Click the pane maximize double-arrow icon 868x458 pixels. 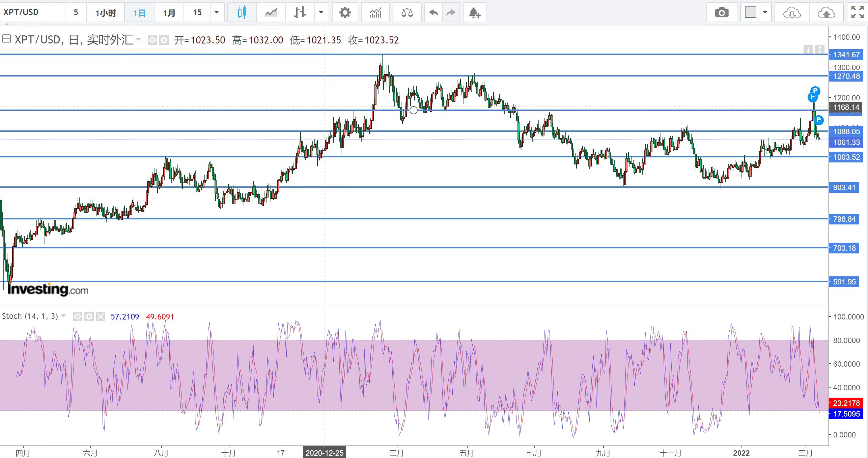[x=820, y=50]
